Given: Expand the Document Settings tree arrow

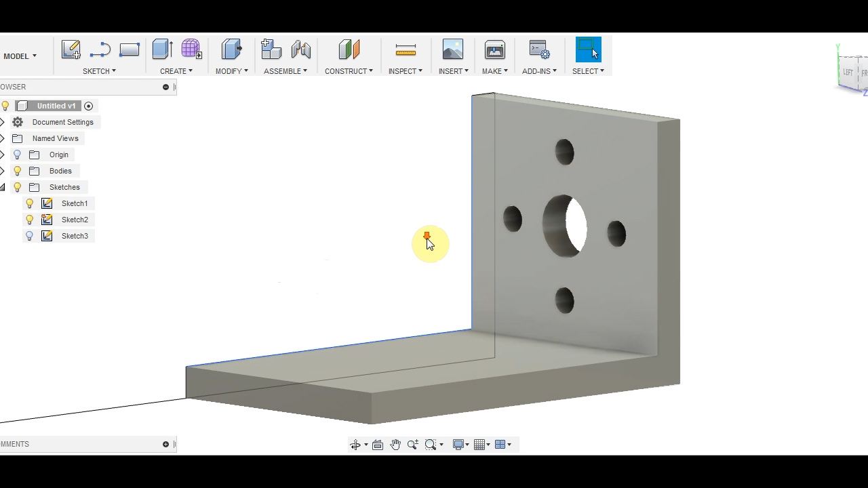Looking at the screenshot, I should point(3,122).
